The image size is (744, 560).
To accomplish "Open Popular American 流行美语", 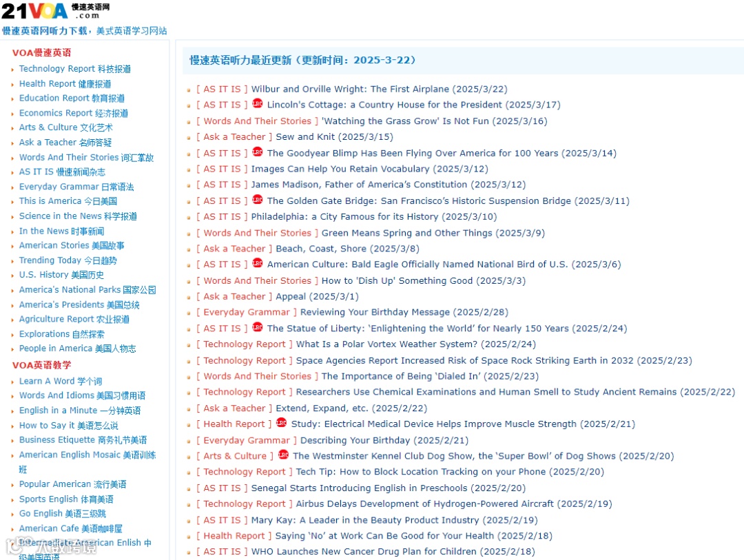I will click(x=72, y=484).
